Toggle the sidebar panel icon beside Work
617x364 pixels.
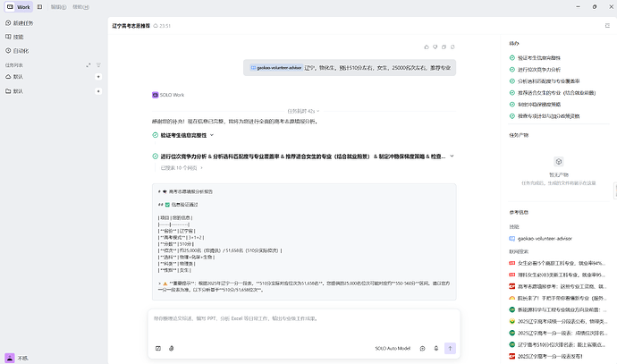coord(39,6)
